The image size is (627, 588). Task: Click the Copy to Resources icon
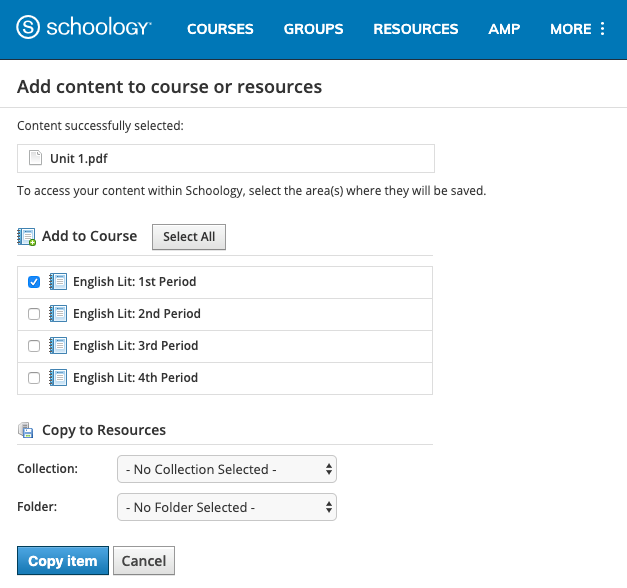[x=27, y=430]
